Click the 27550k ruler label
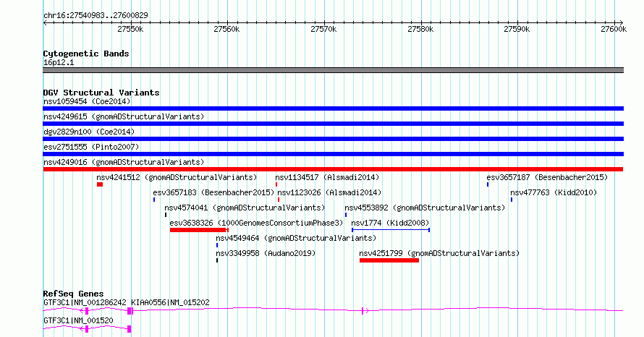Screen dimensions: 644x337 (130, 29)
